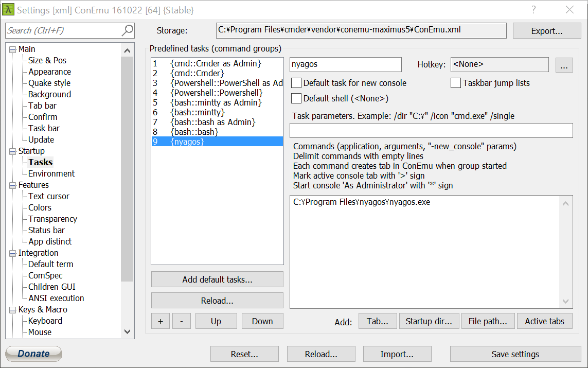Screen dimensions: 588x368
Task: Click Reset... button
Action: (x=244, y=354)
